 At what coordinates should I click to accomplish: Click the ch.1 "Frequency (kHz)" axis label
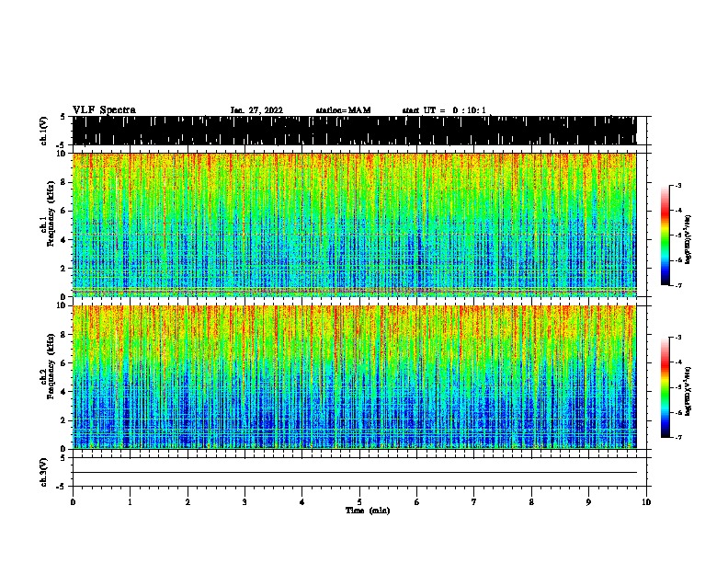pyautogui.click(x=51, y=213)
